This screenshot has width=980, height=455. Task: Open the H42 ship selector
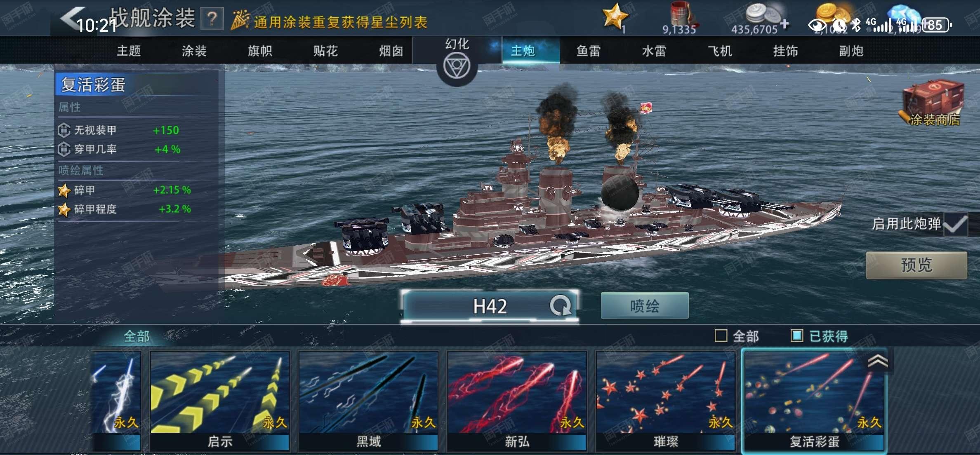tap(490, 306)
